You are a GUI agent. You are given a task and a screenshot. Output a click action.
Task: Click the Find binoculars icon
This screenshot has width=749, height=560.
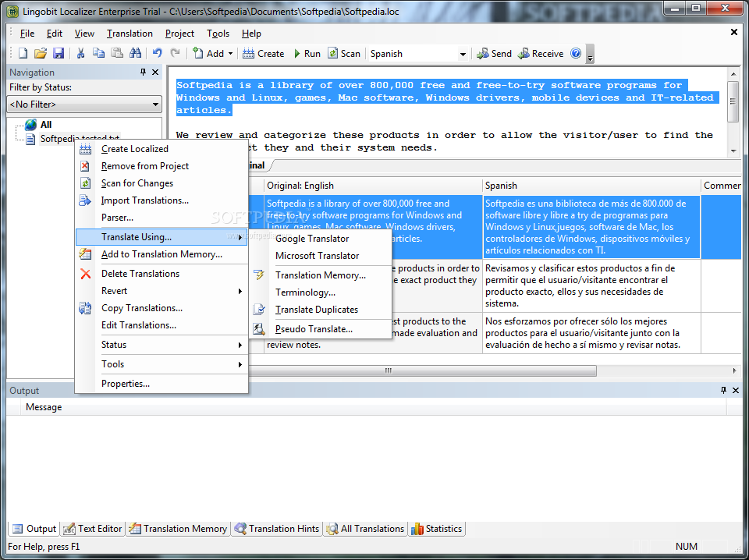click(x=136, y=54)
